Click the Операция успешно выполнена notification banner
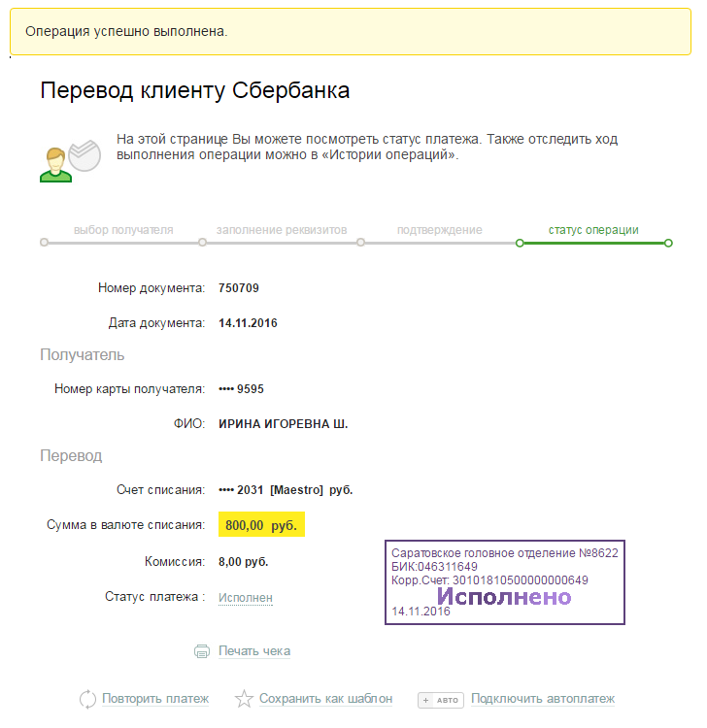Viewport: 707px width, 728px height. (351, 32)
